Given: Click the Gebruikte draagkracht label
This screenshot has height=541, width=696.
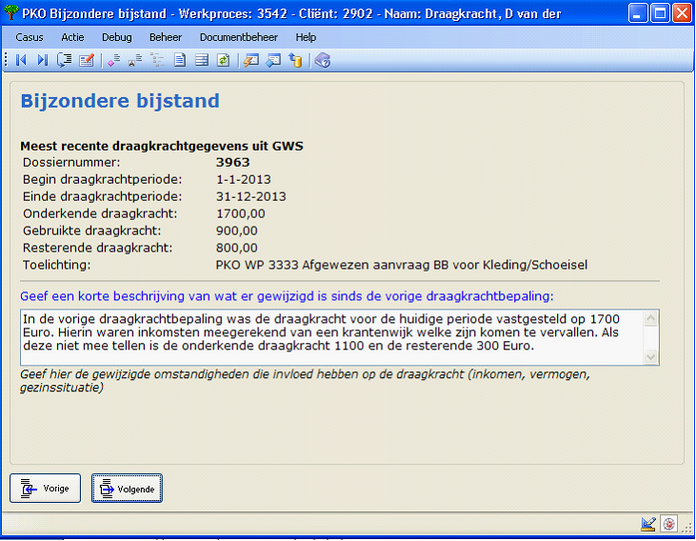Looking at the screenshot, I should pos(92,231).
